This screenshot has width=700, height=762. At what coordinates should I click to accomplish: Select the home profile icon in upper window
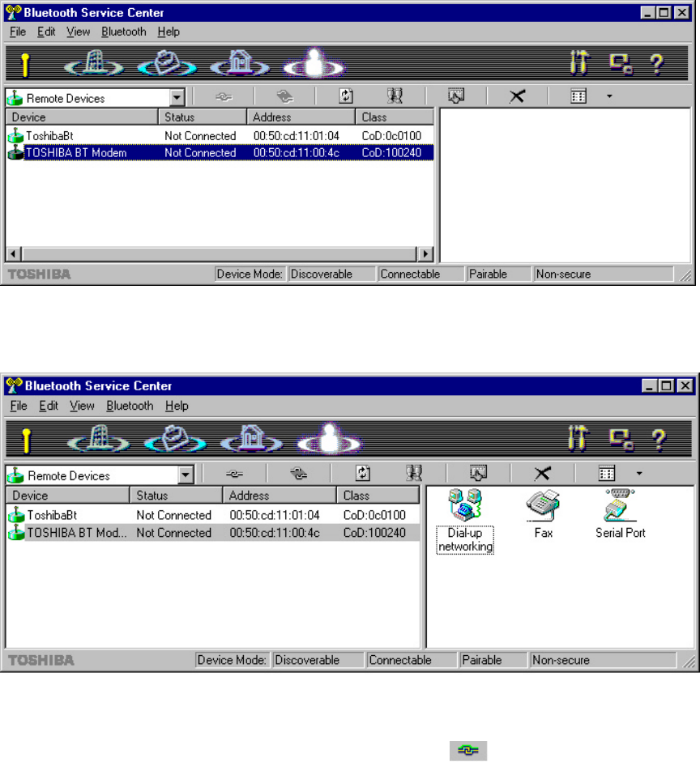tap(240, 64)
